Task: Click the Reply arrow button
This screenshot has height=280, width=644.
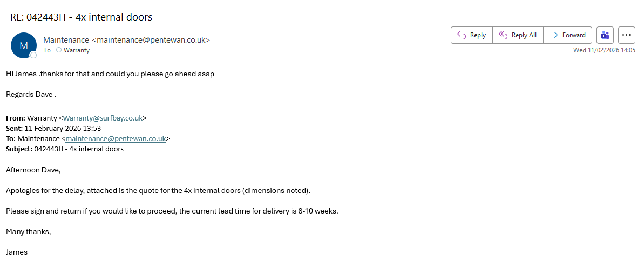Action: pyautogui.click(x=471, y=35)
